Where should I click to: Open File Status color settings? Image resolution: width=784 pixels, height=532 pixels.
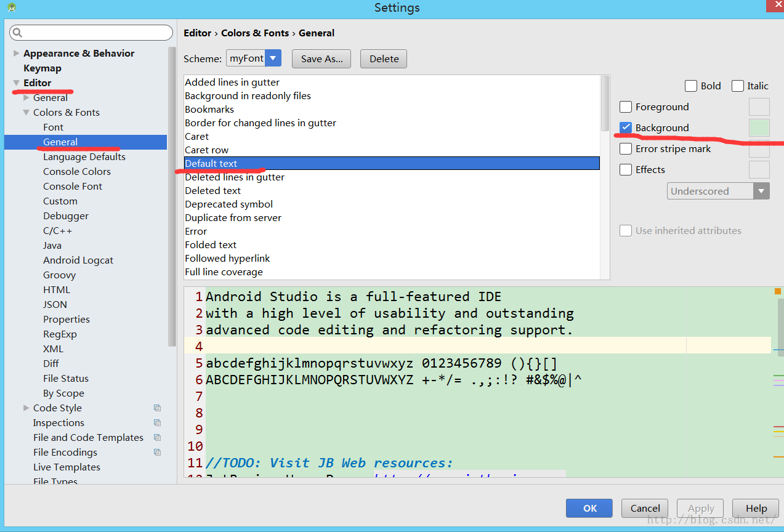click(66, 379)
